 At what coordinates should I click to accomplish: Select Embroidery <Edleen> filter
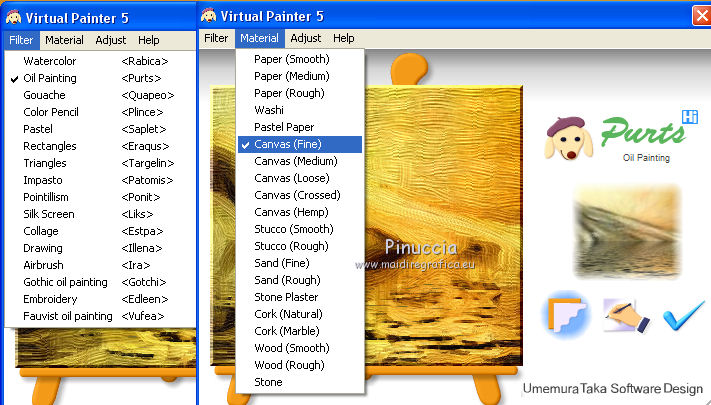click(100, 299)
